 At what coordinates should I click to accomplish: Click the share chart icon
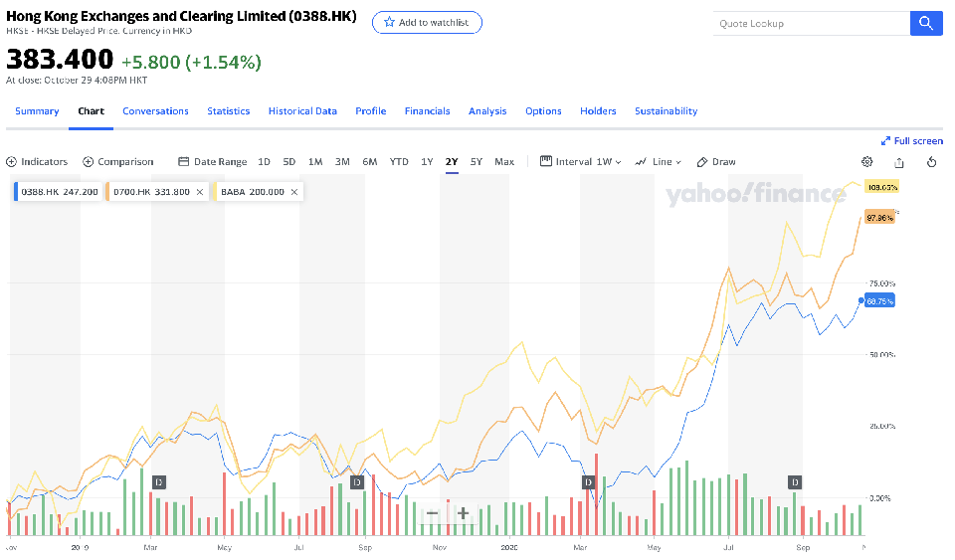pos(899,162)
